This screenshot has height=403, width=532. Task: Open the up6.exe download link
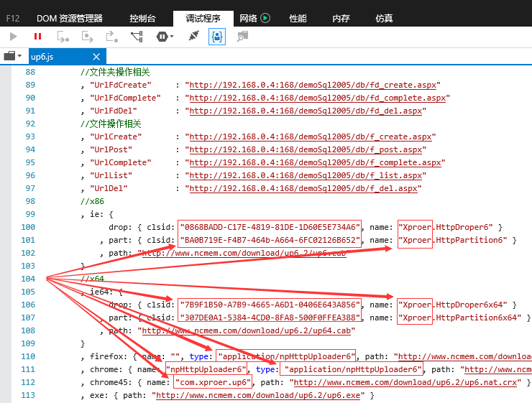[x=258, y=395]
